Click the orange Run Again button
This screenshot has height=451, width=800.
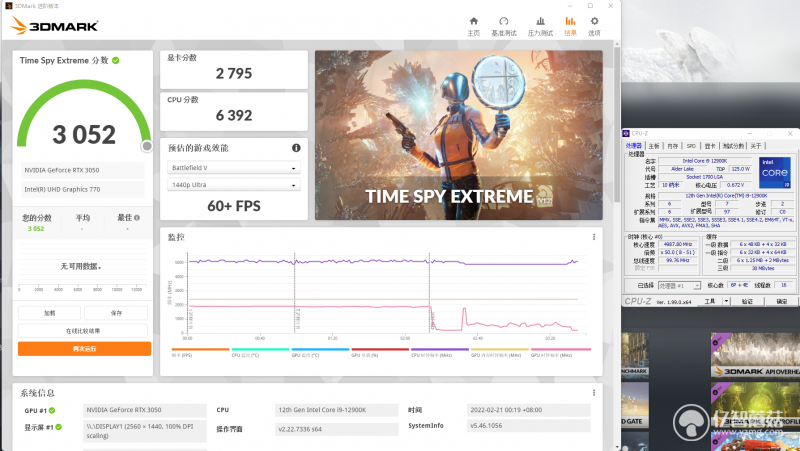point(85,349)
